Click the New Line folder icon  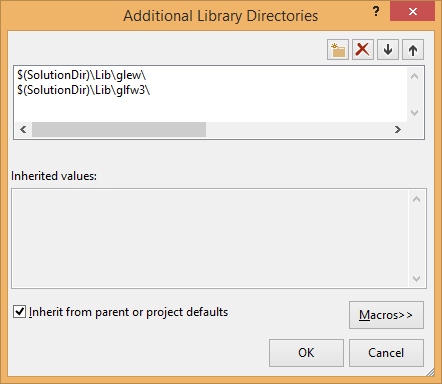338,50
